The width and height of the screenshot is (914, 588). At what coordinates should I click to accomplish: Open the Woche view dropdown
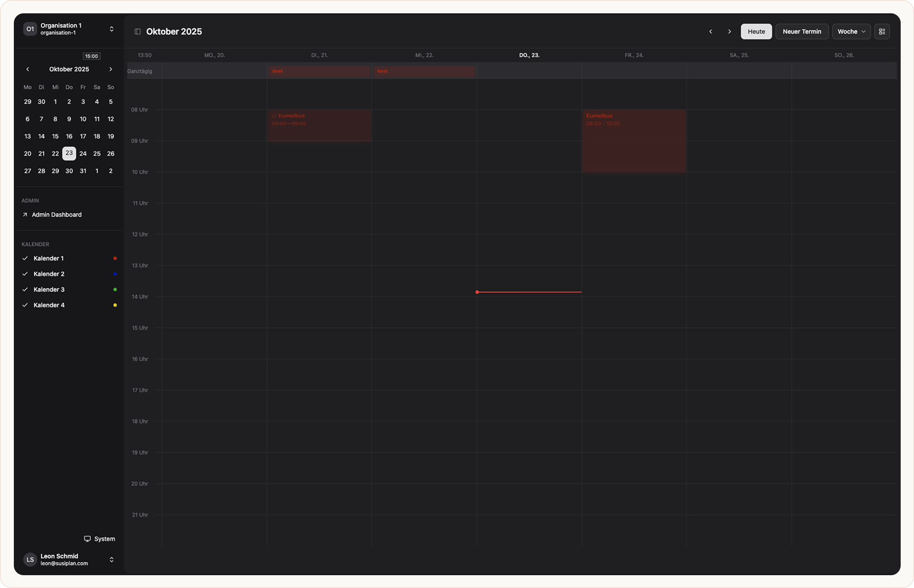point(851,32)
